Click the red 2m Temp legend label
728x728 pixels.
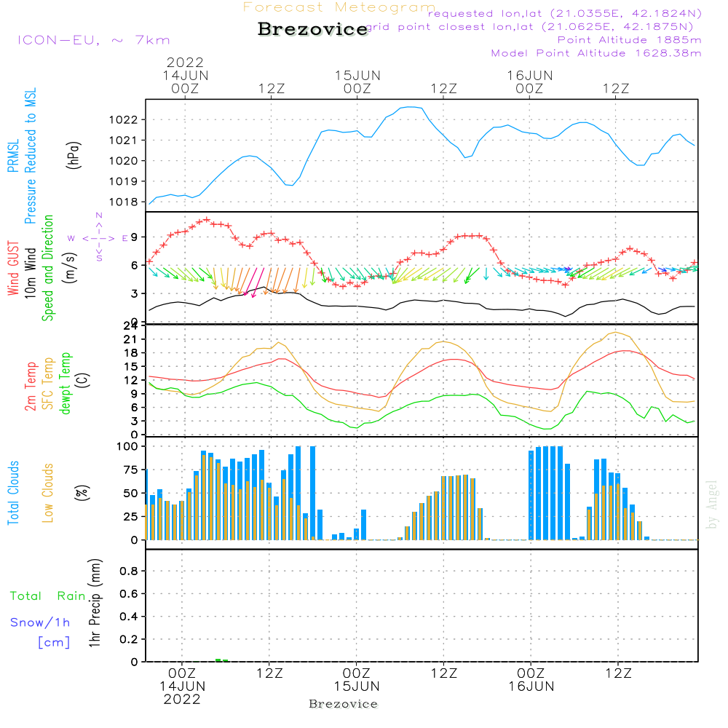[x=31, y=384]
